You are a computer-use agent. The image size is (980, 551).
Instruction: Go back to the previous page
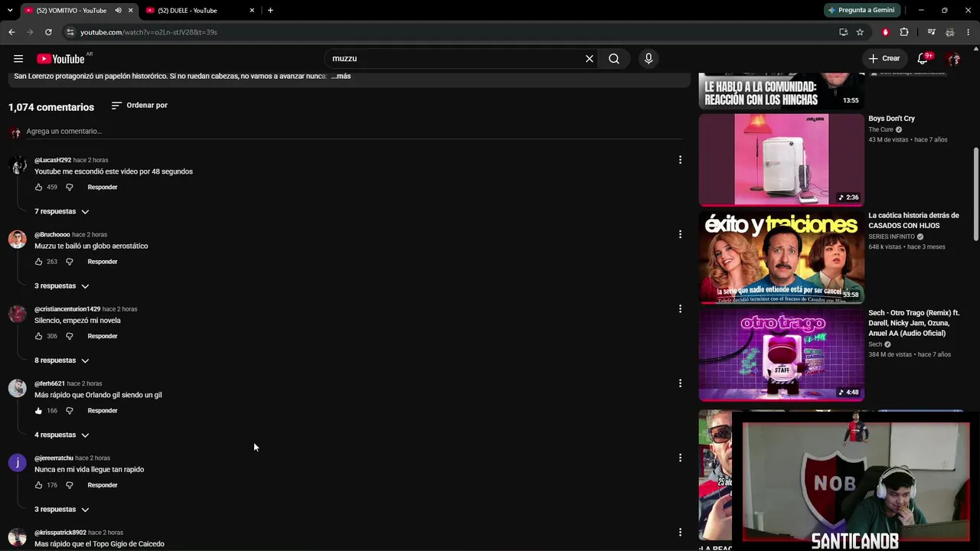pyautogui.click(x=11, y=32)
